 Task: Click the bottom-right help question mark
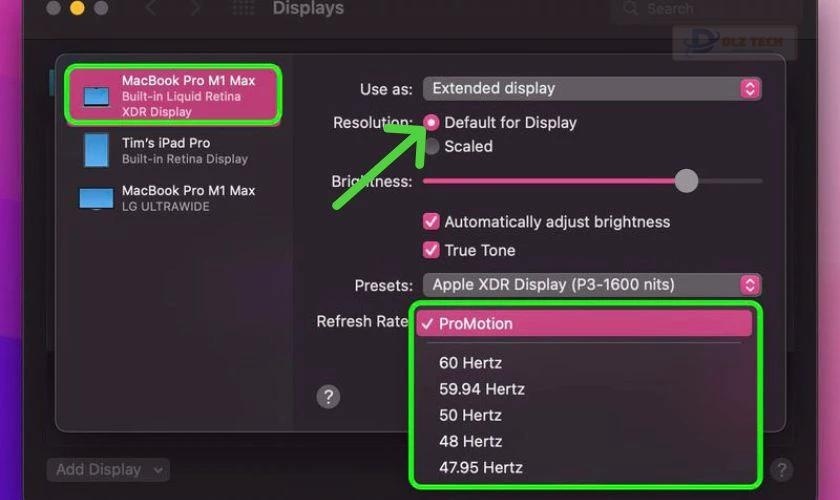[782, 470]
